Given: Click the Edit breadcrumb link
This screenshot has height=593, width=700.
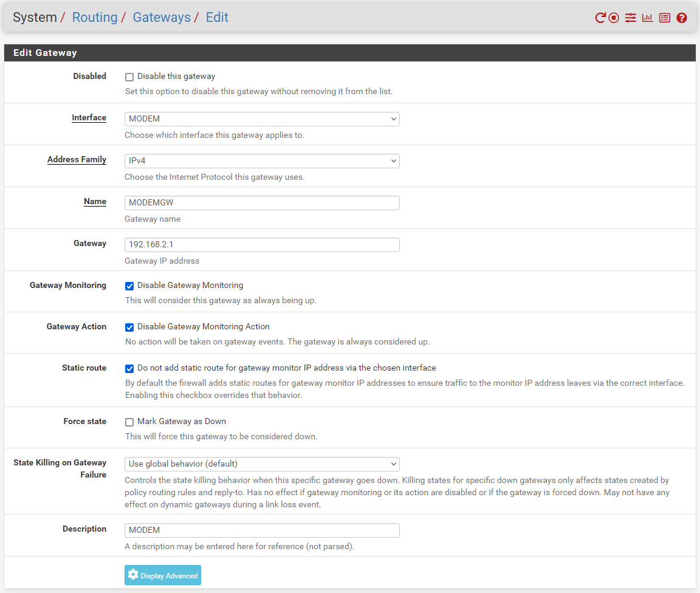Looking at the screenshot, I should [217, 18].
